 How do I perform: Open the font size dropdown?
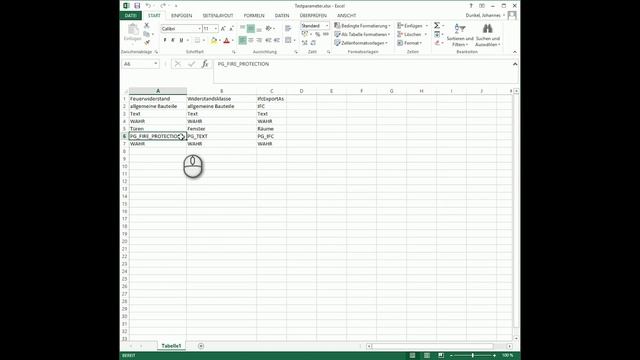point(216,29)
